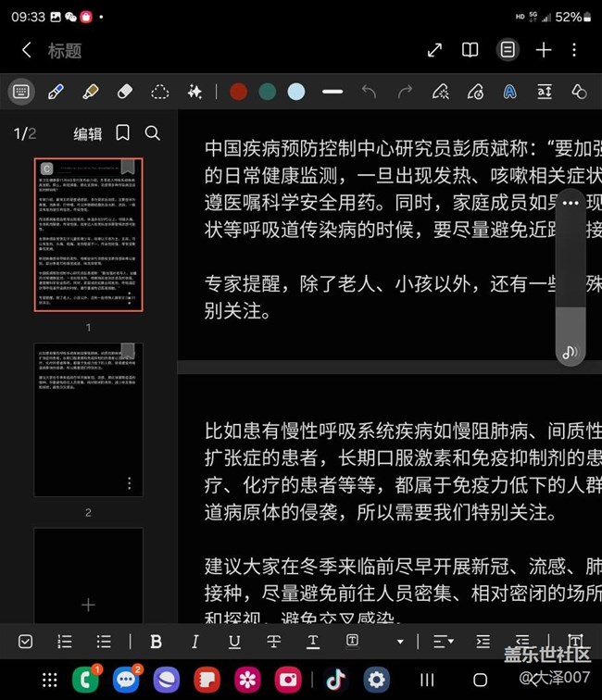Toggle underline formatting

click(x=234, y=641)
